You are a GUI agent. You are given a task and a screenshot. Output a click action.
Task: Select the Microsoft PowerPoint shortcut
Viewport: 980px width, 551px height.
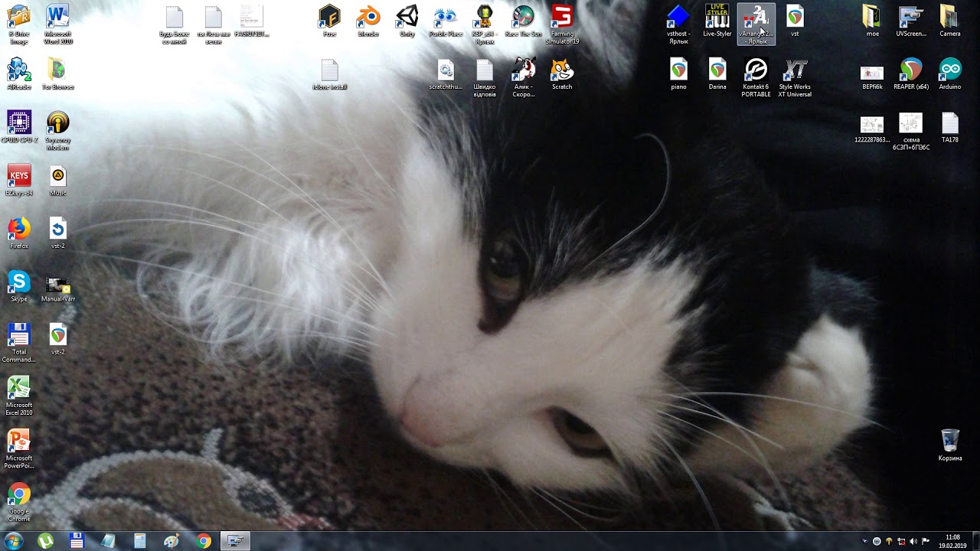click(x=19, y=448)
